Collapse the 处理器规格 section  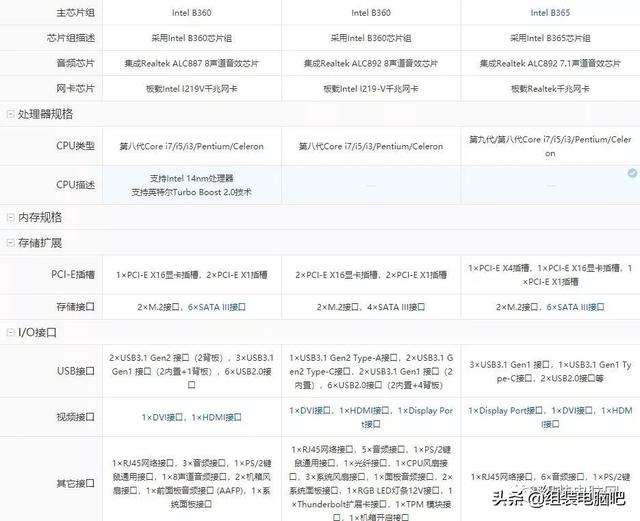point(11,114)
